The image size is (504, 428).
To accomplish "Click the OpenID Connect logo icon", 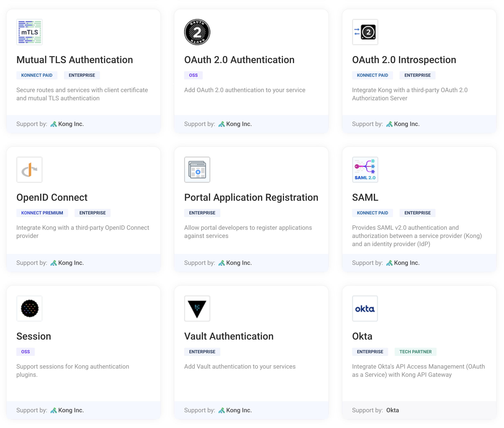I will click(29, 170).
